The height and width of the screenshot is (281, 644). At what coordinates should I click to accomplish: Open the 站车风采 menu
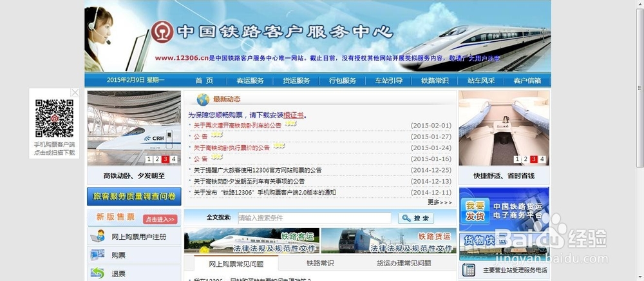click(481, 81)
